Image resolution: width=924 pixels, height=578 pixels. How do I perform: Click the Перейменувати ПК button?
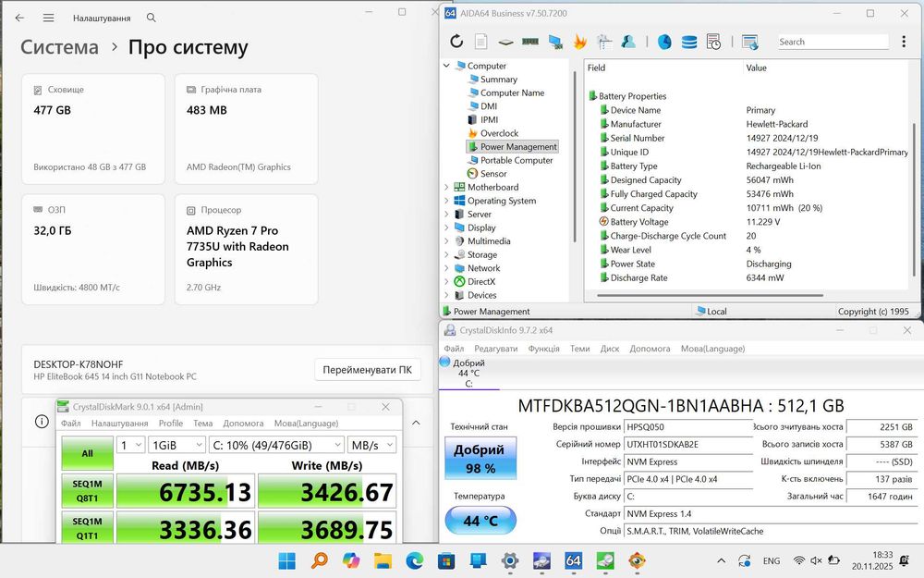pos(367,370)
